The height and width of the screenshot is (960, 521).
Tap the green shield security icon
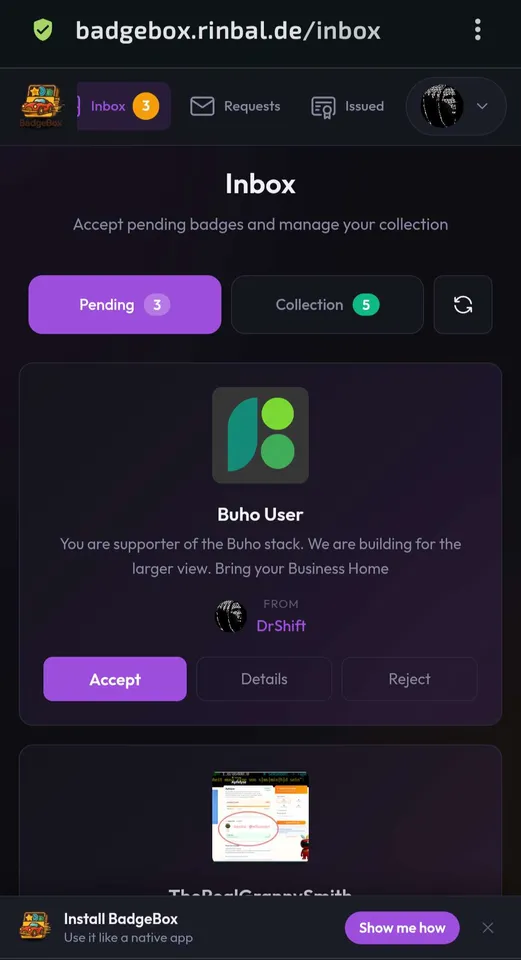click(x=43, y=29)
